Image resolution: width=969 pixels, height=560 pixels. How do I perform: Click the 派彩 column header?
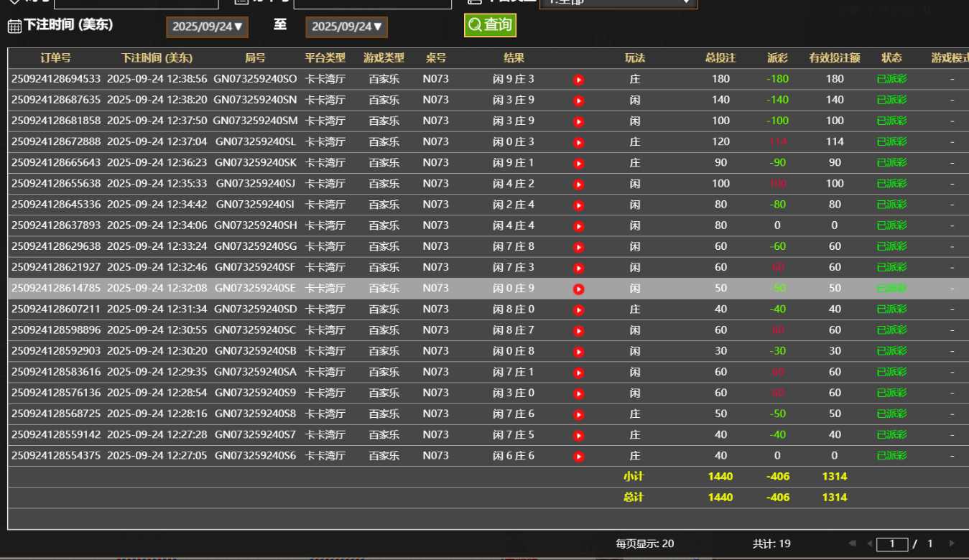[777, 58]
